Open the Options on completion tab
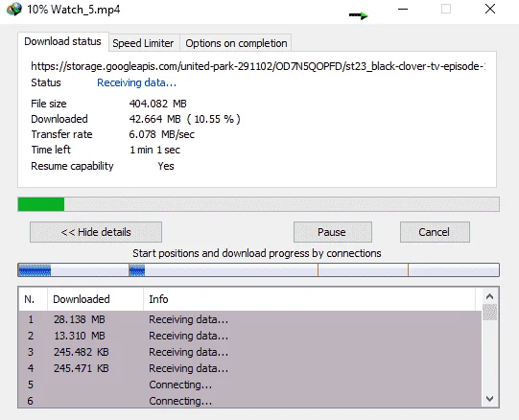Viewport: 519px width, 420px height. pyautogui.click(x=236, y=43)
